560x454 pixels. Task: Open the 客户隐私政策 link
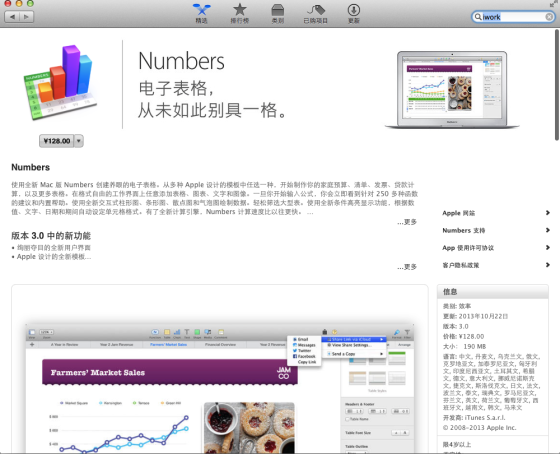pyautogui.click(x=461, y=265)
